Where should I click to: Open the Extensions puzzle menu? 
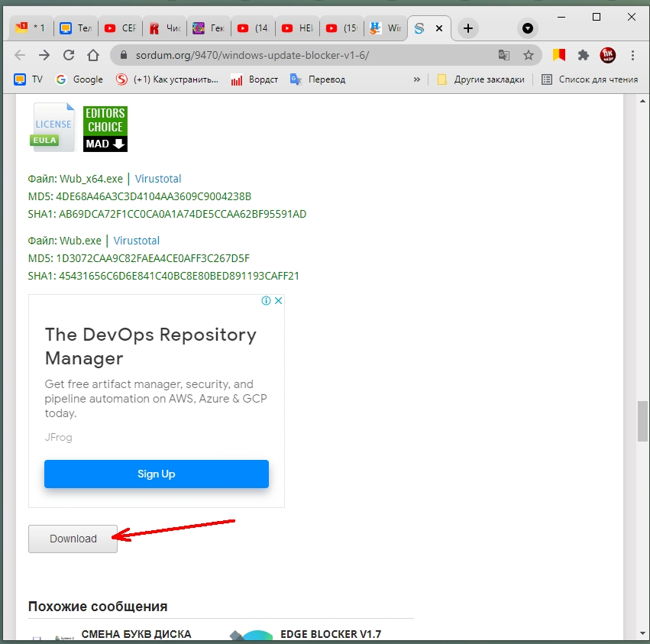[x=583, y=55]
